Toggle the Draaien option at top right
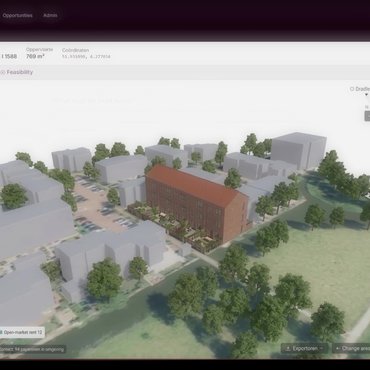 [x=360, y=89]
